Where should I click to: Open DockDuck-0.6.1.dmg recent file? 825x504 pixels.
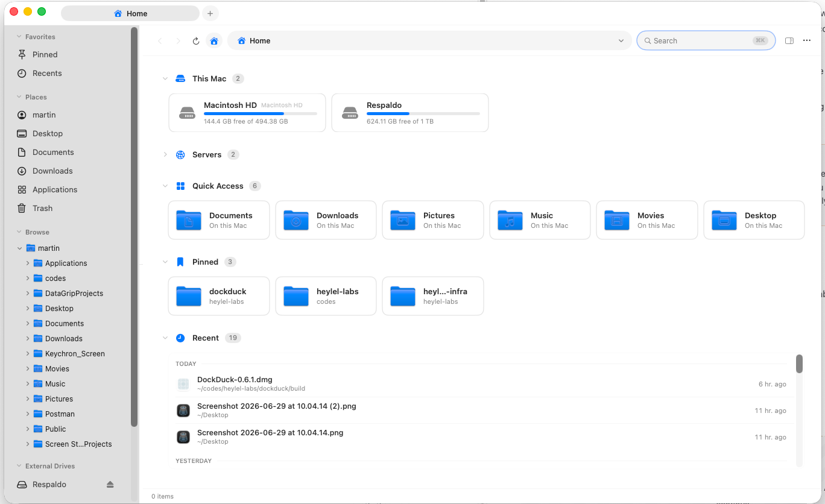(x=481, y=384)
